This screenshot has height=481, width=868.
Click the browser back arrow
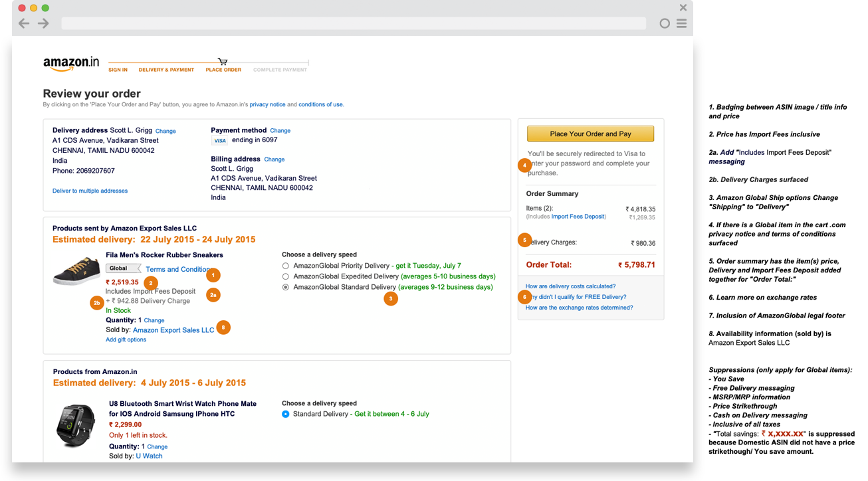[x=24, y=23]
